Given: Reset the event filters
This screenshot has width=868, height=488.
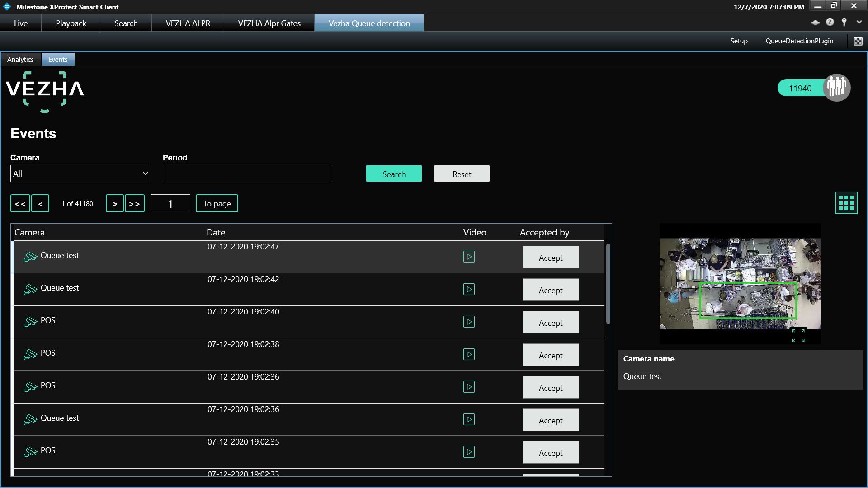Looking at the screenshot, I should tap(462, 174).
